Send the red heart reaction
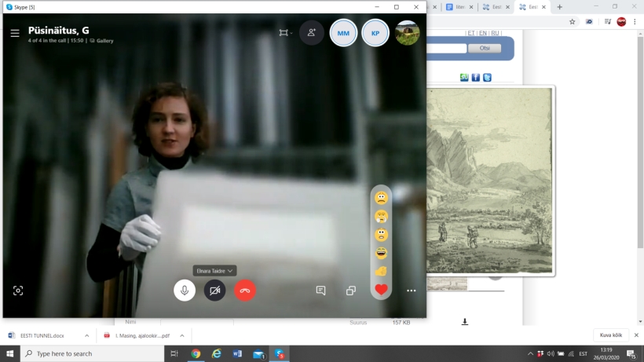The image size is (644, 362). tap(381, 290)
